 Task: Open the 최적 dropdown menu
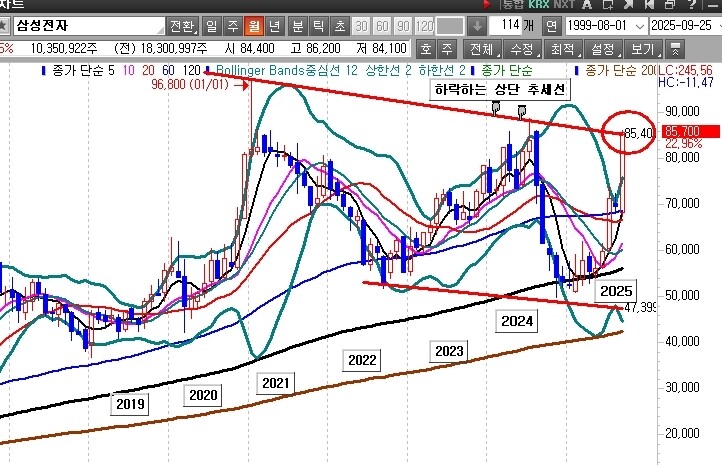563,49
